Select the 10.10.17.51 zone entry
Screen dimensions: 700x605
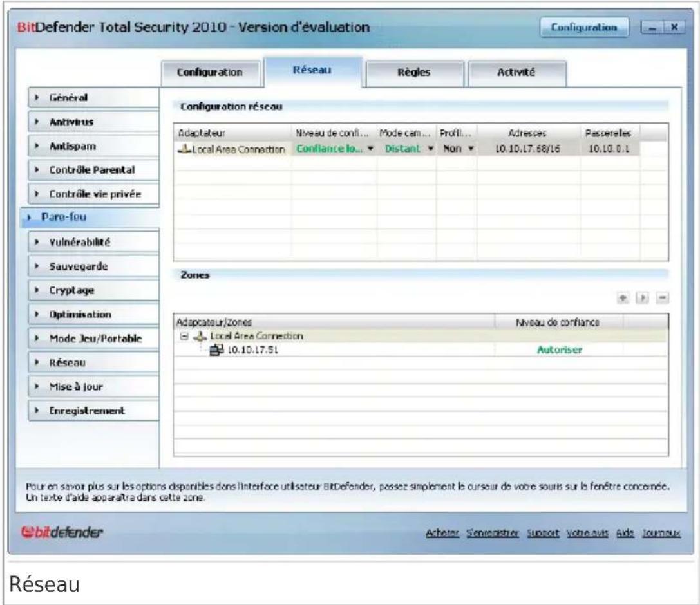tap(252, 350)
